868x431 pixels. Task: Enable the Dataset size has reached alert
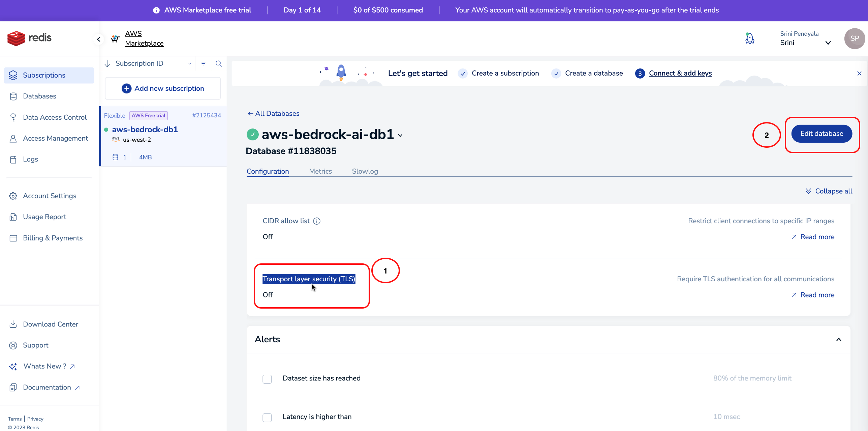(267, 379)
